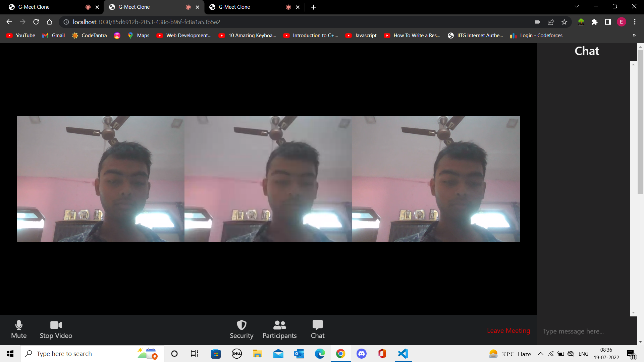Screen dimensions: 644x362
Task: Launch Visual Studio Code from the taskbar
Action: point(402,354)
